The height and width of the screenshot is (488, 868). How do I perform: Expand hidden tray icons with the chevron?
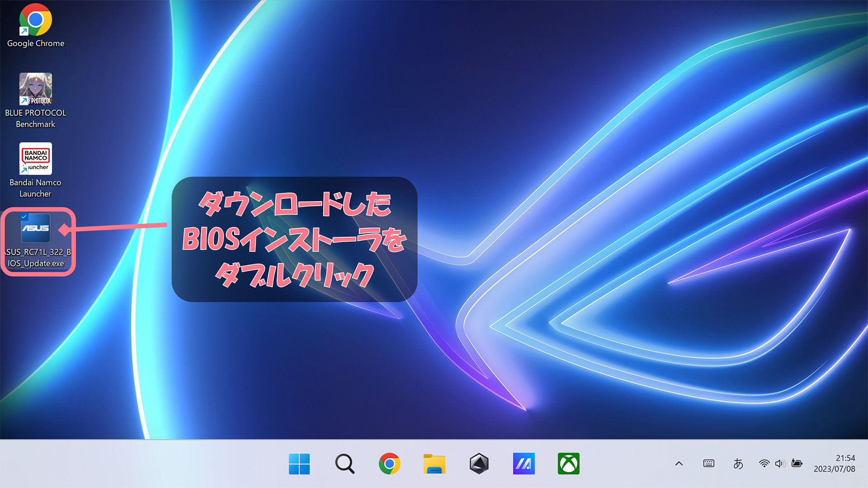coord(679,463)
